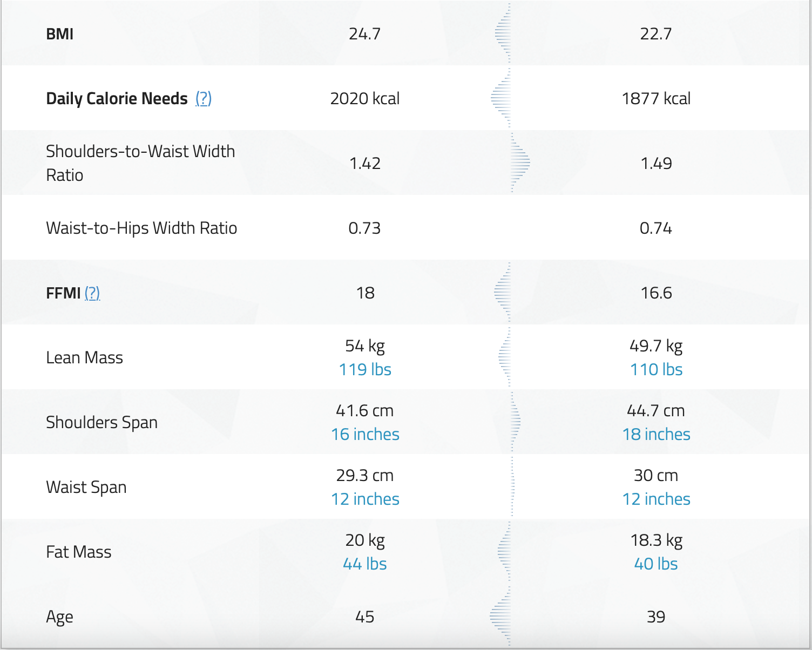Click the 44 lbs fat mass value
This screenshot has height=650, width=812.
(x=365, y=564)
